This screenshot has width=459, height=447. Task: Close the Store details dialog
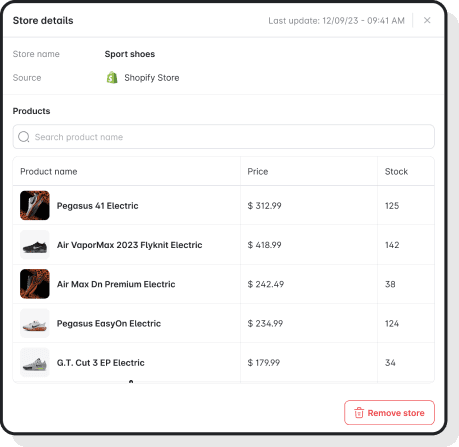click(427, 20)
